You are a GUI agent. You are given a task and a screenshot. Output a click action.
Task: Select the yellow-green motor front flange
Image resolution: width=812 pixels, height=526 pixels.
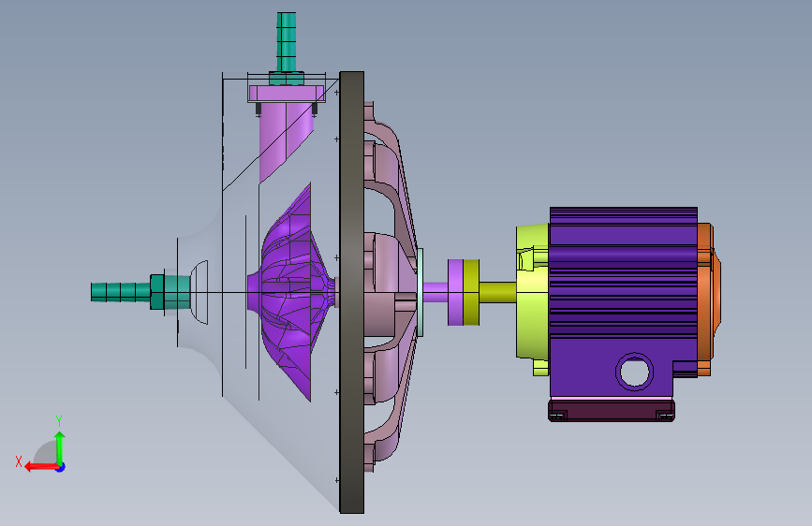[533, 298]
